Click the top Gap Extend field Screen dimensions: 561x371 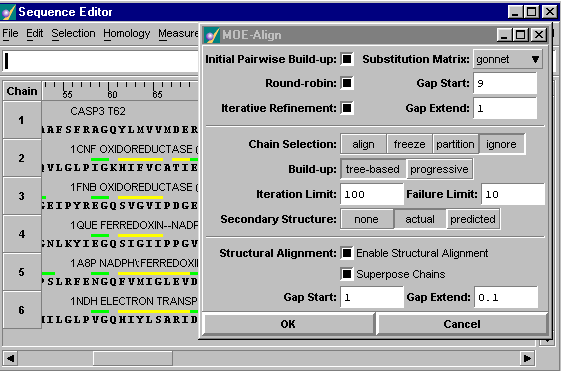505,108
